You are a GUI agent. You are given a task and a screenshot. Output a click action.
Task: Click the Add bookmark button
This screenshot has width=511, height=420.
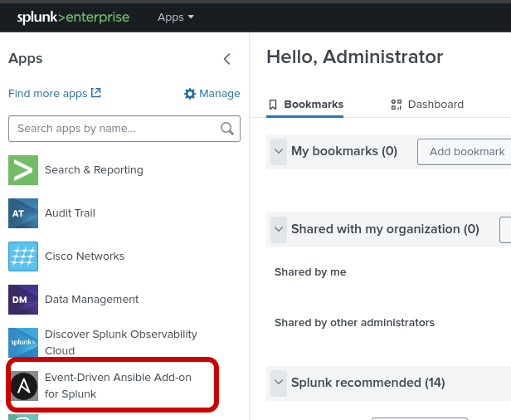coord(466,152)
